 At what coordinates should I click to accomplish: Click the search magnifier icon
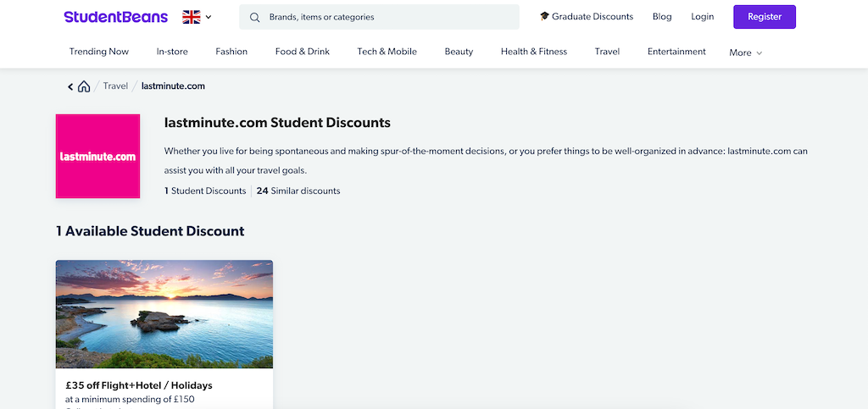click(254, 17)
